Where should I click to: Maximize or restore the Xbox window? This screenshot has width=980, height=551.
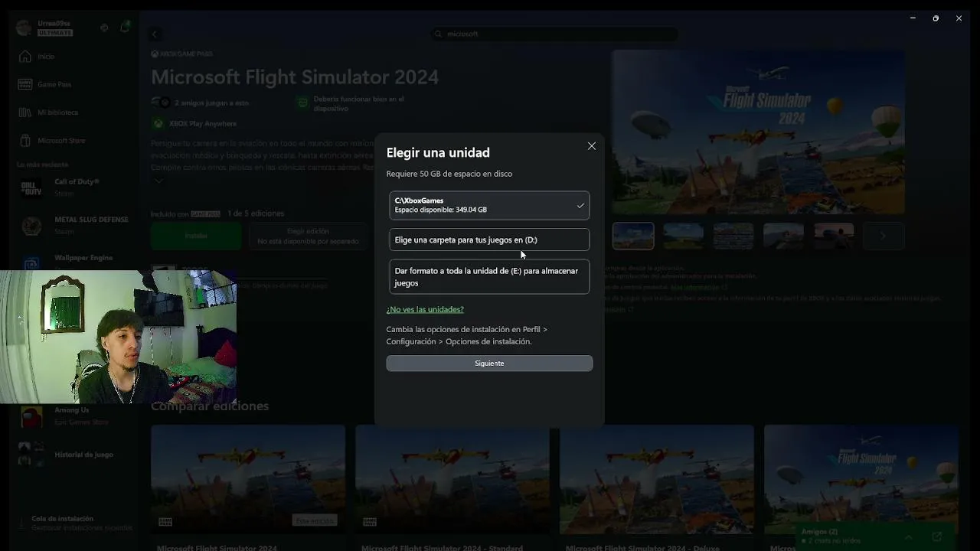tap(936, 18)
